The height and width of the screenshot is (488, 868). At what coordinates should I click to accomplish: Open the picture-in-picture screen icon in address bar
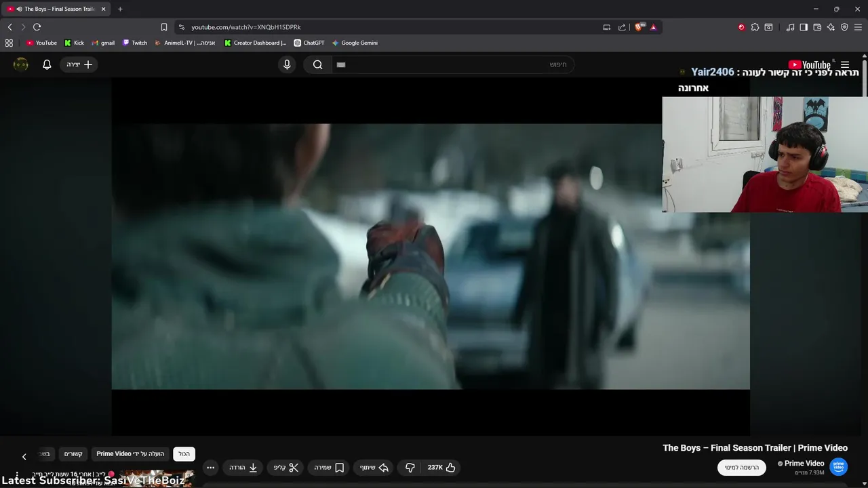607,27
